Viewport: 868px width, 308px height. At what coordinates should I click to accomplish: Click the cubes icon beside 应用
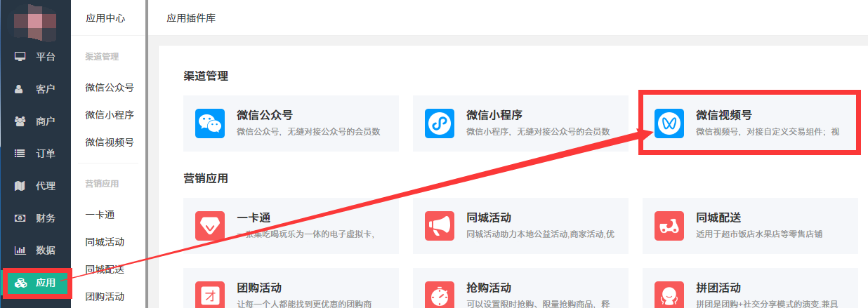pos(20,283)
